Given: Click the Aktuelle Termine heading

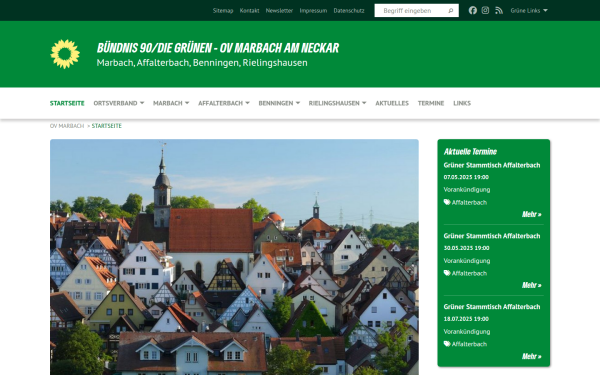Looking at the screenshot, I should [x=470, y=152].
